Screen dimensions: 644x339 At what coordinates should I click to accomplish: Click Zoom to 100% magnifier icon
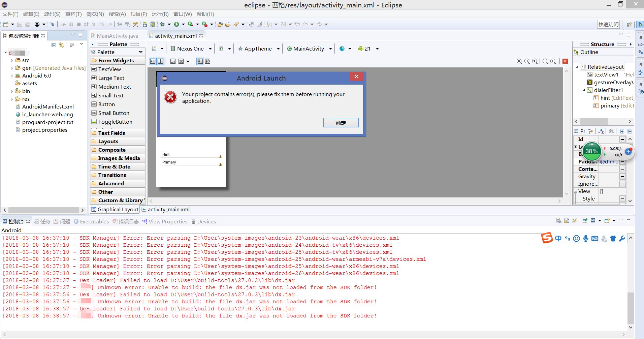pos(535,61)
